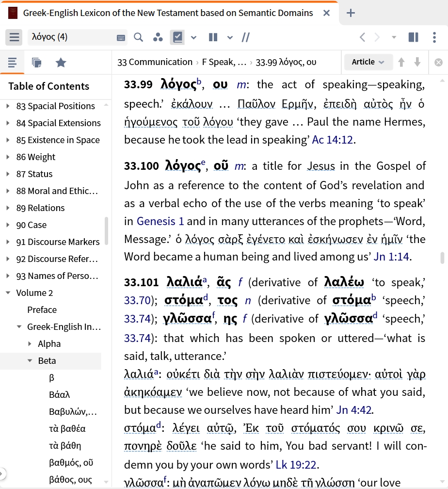The width and height of the screenshot is (448, 489).
Task: Toggle the multi-column view button
Action: (x=213, y=37)
